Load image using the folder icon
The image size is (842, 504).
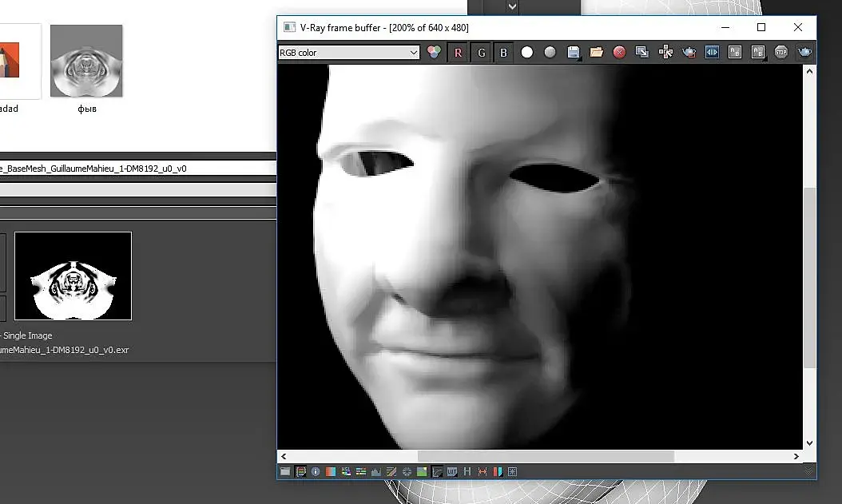(596, 53)
